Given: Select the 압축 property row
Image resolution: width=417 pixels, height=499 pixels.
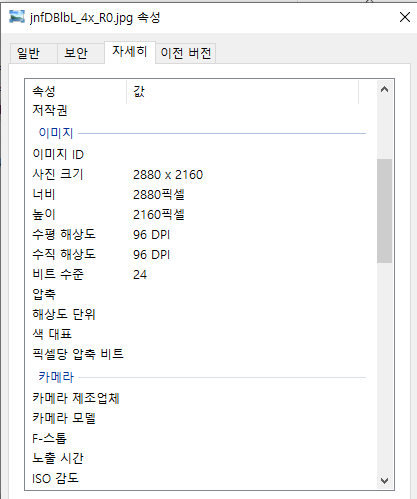Looking at the screenshot, I should [44, 294].
